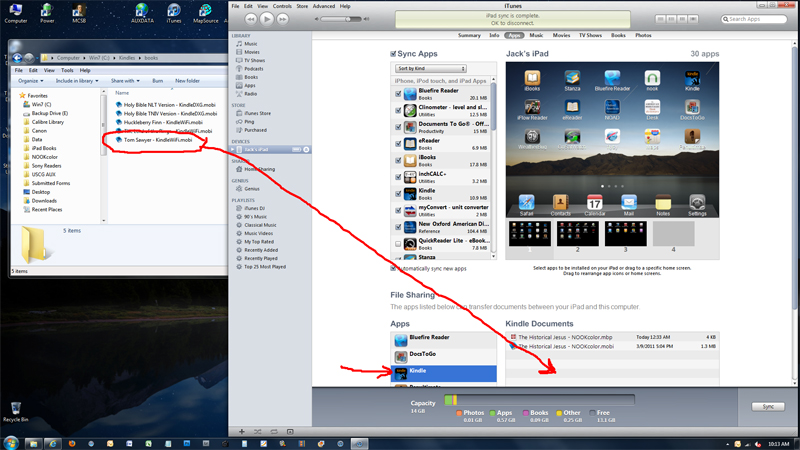Select the Notes dock icon on iPad preview

coord(663,202)
